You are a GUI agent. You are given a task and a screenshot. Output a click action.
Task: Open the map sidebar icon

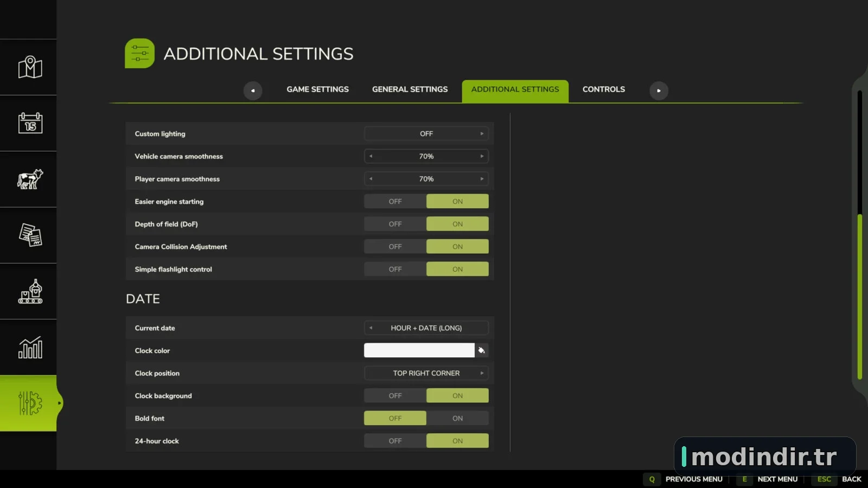[x=30, y=67]
